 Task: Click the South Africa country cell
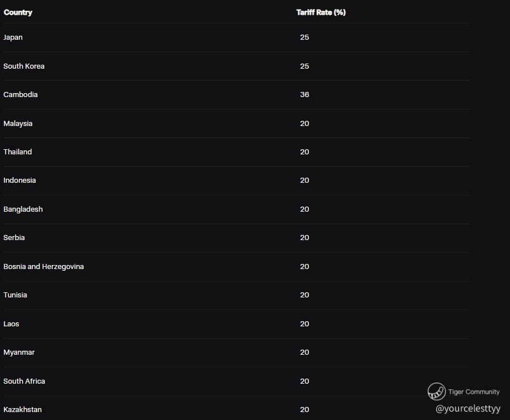pyautogui.click(x=24, y=381)
